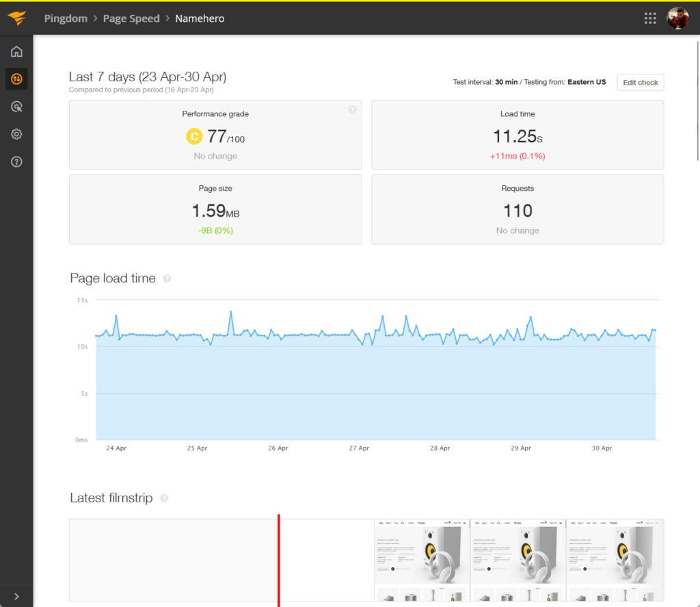
Task: Click the Last 7 days heading
Action: click(x=148, y=77)
